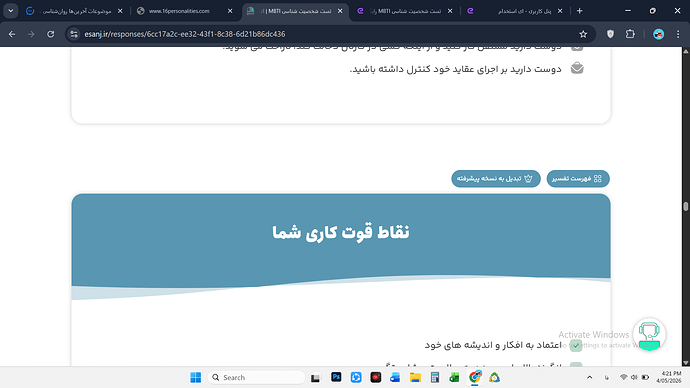Image resolution: width=690 pixels, height=388 pixels.
Task: Click the taskbar Search box
Action: click(x=256, y=377)
